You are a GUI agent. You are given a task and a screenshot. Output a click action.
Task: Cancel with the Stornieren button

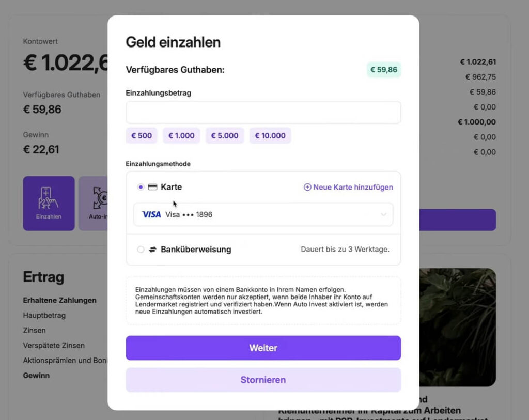pyautogui.click(x=263, y=380)
